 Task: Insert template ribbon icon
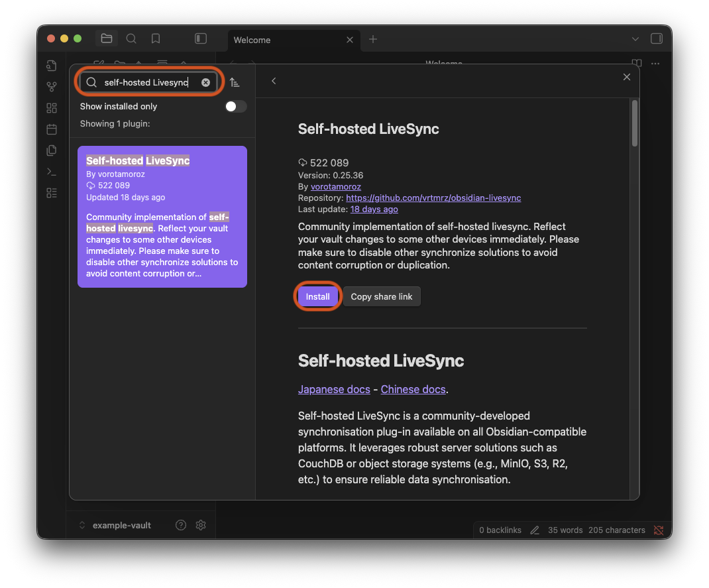point(52,150)
